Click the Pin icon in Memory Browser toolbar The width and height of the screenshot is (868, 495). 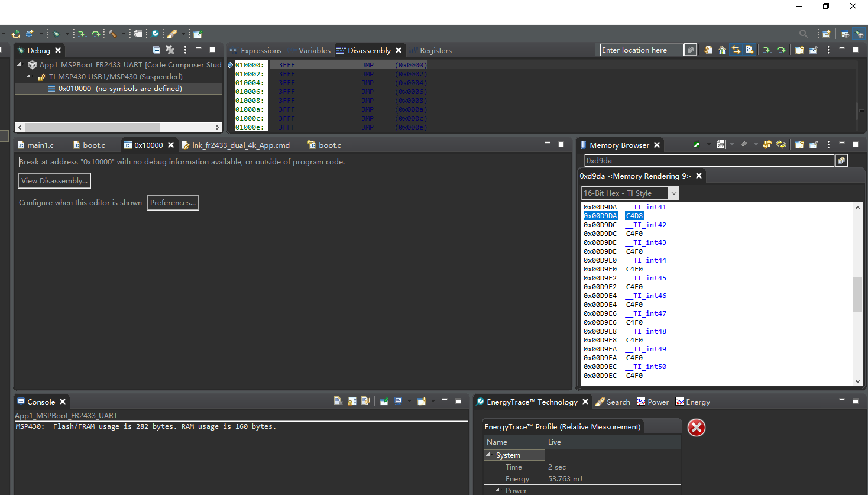(x=814, y=145)
